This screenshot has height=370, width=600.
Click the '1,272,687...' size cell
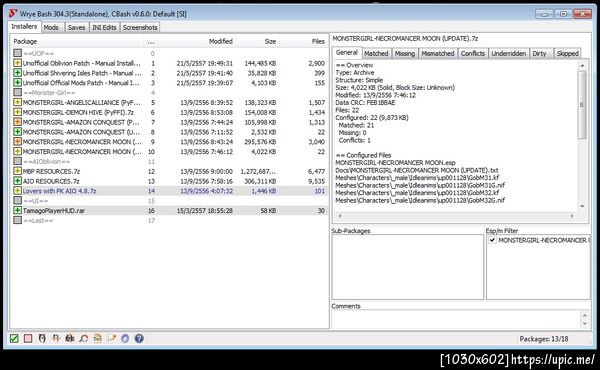click(258, 171)
